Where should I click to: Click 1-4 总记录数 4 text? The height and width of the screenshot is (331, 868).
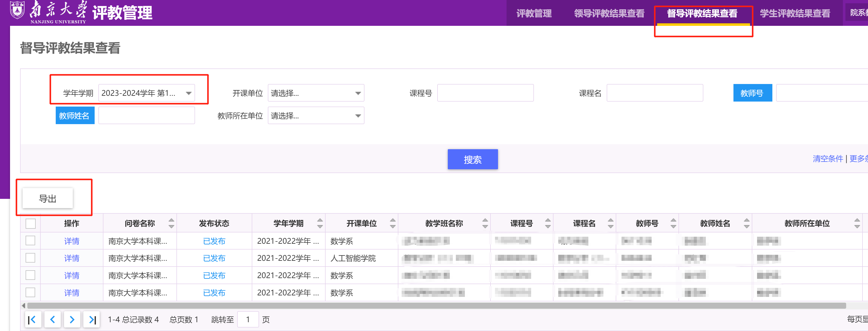[x=133, y=319]
